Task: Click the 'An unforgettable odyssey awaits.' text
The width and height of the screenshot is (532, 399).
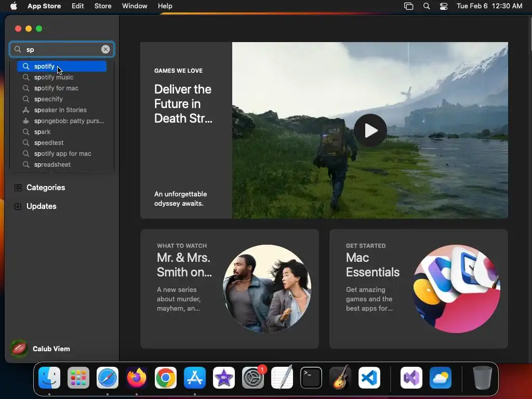Action: [180, 199]
